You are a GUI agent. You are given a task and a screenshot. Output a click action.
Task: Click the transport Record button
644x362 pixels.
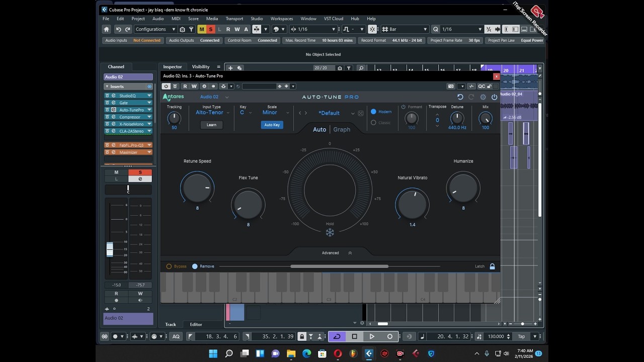(x=389, y=336)
